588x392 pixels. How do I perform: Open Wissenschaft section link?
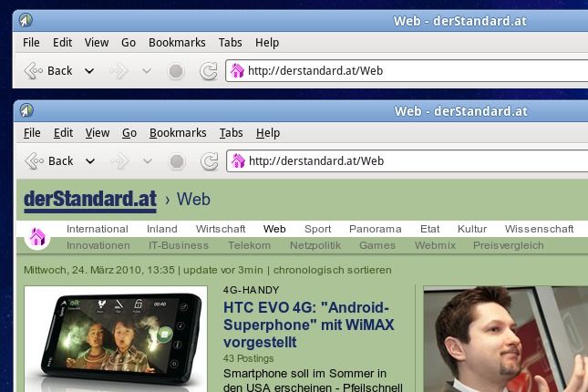[x=540, y=229]
